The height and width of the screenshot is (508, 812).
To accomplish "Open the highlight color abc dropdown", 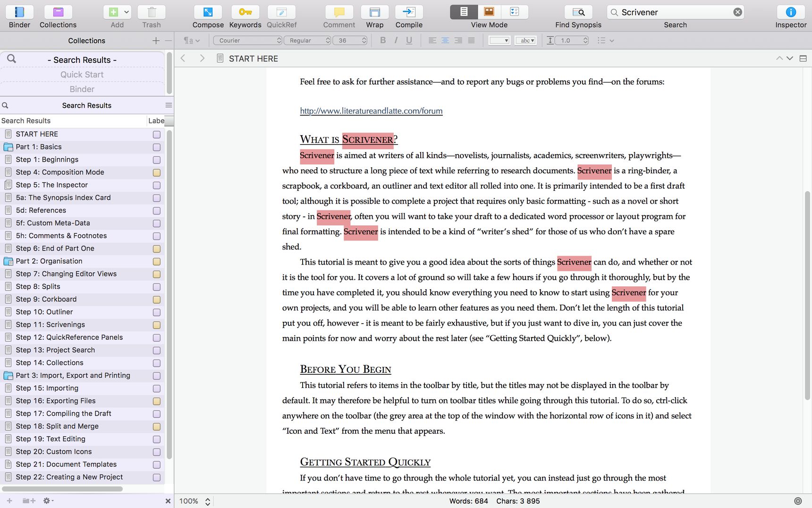I will pyautogui.click(x=526, y=40).
